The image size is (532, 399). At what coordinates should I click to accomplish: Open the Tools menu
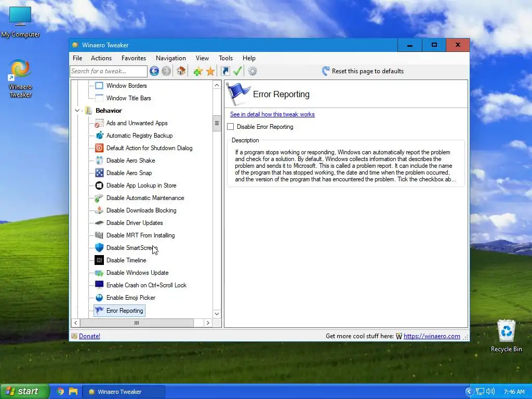pyautogui.click(x=225, y=58)
